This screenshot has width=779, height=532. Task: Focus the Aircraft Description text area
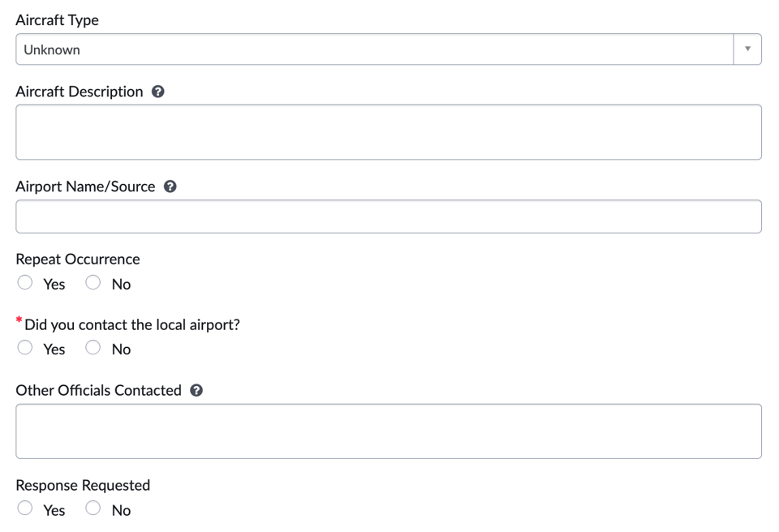click(x=388, y=132)
